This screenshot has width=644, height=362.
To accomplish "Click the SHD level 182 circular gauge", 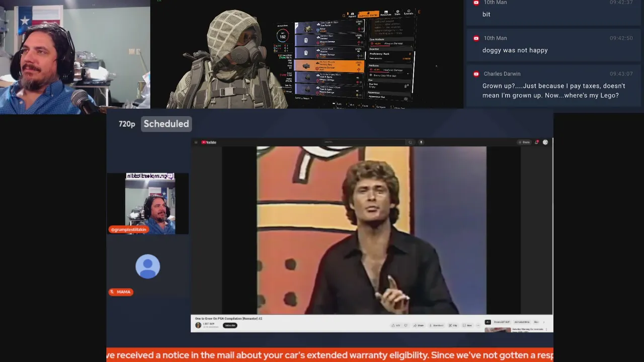I will click(282, 36).
